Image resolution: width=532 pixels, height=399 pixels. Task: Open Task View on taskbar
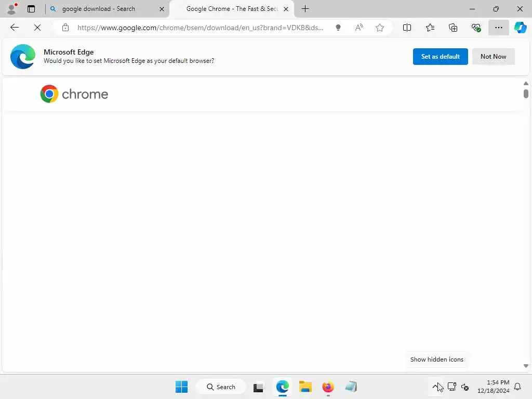coord(258,387)
